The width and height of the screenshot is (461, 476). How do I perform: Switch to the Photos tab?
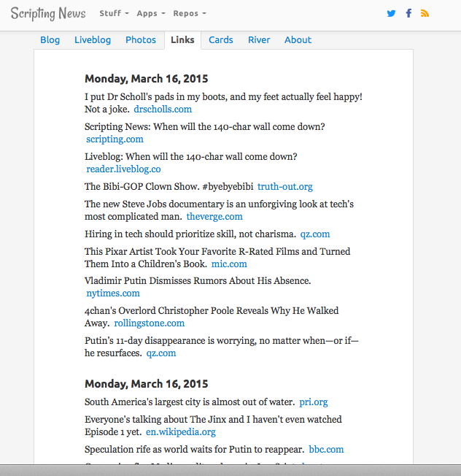141,39
